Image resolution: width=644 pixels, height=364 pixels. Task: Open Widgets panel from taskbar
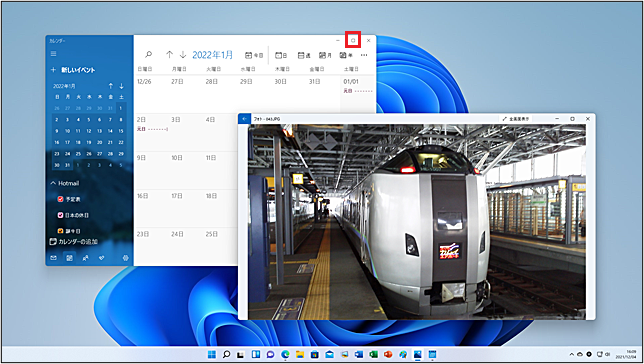point(256,354)
